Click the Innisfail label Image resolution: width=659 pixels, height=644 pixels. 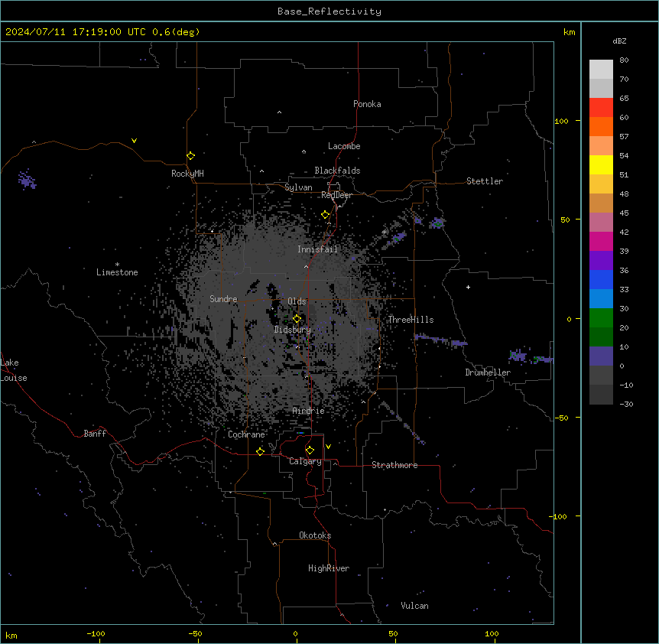(x=318, y=249)
